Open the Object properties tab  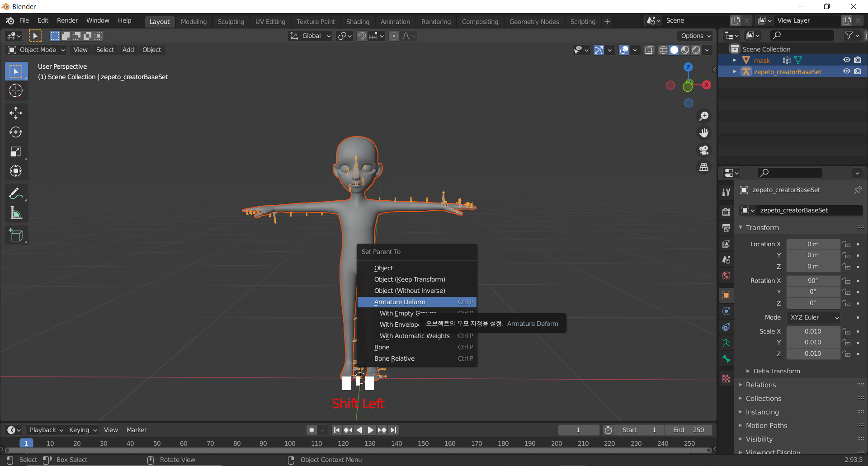(726, 295)
